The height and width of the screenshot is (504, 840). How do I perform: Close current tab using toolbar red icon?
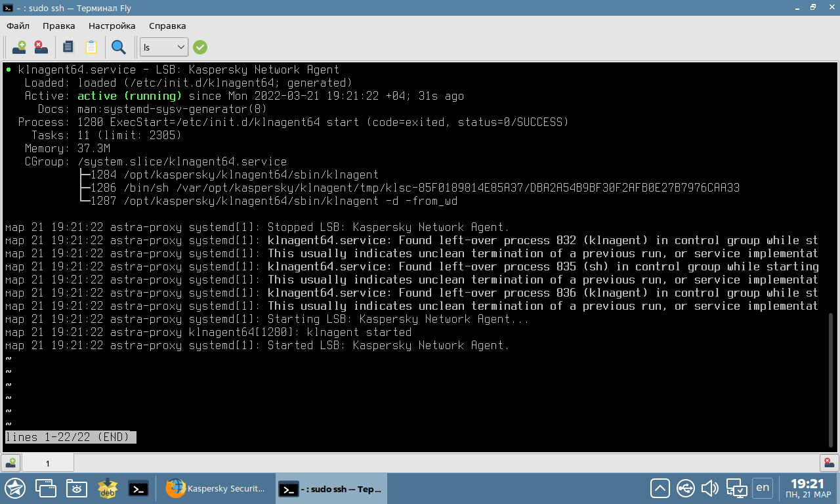coord(41,47)
